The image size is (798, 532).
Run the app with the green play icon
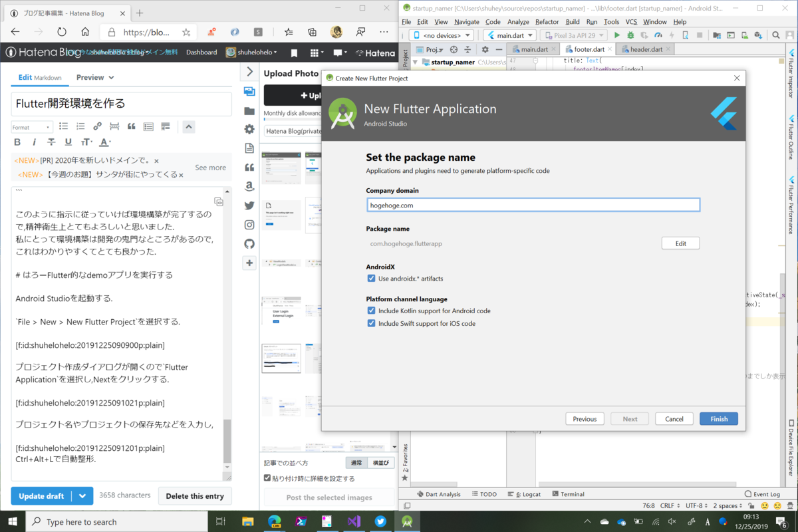click(617, 35)
